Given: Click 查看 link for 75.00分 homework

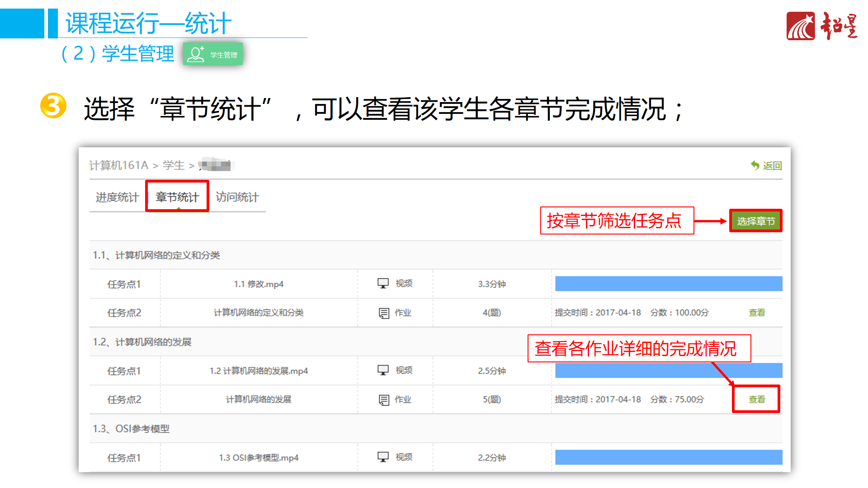Looking at the screenshot, I should click(x=756, y=399).
